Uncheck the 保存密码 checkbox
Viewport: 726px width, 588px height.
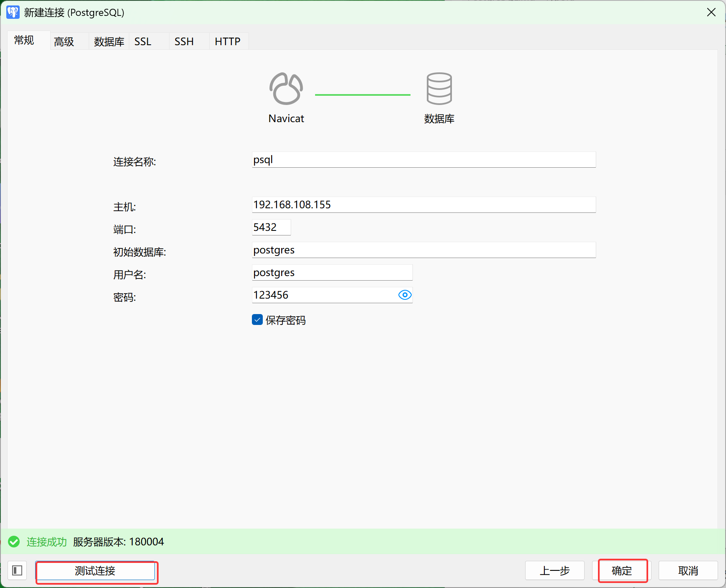coord(257,320)
